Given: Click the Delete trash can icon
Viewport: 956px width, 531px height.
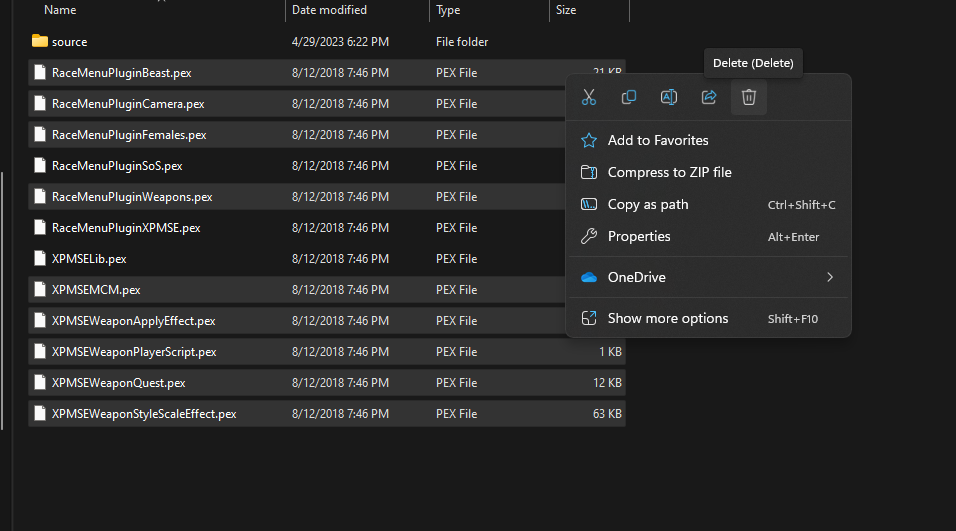Looking at the screenshot, I should [749, 97].
